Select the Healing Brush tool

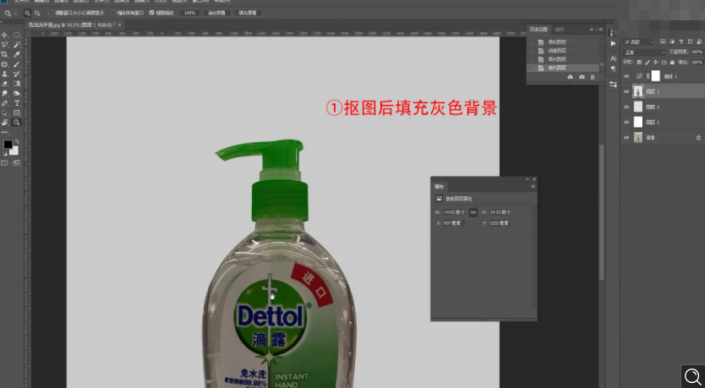pyautogui.click(x=4, y=64)
